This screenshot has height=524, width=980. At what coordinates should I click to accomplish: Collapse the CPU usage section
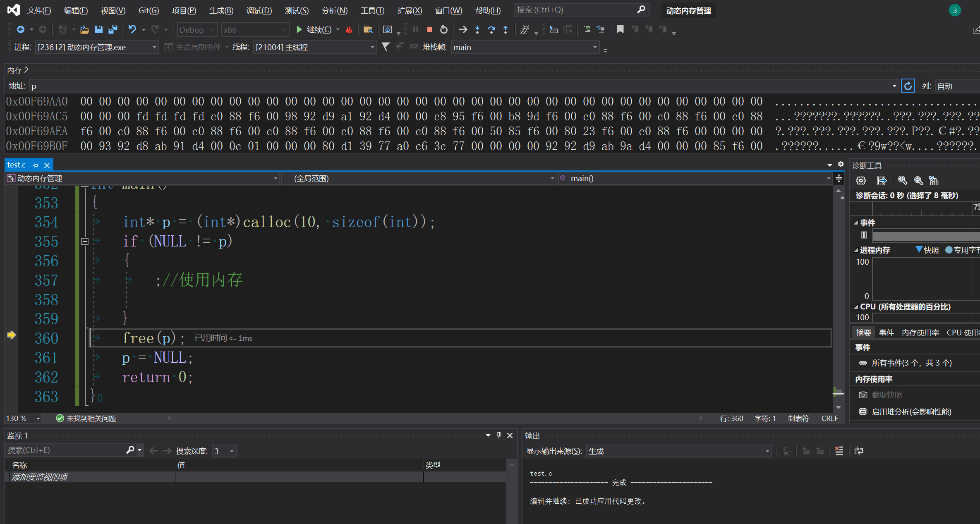856,307
